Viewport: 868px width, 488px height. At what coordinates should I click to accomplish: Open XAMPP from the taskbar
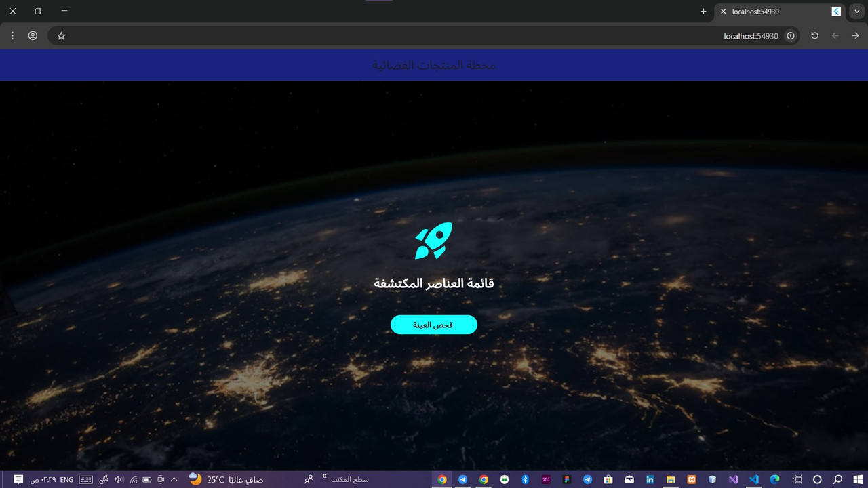[x=692, y=479]
